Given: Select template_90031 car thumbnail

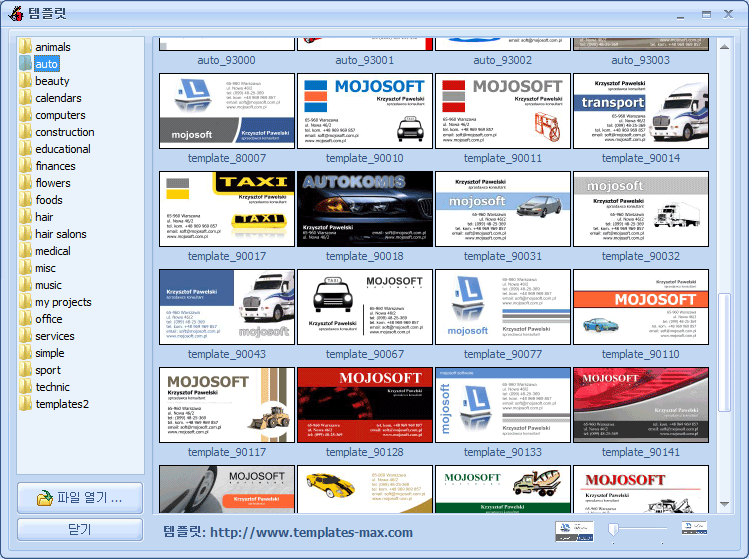Looking at the screenshot, I should point(503,209).
